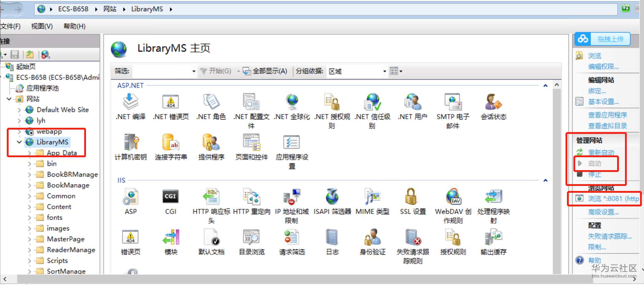Image resolution: width=644 pixels, height=285 pixels.
Task: Click the ECS-B658 breadcrumb in address bar
Action: tap(73, 9)
